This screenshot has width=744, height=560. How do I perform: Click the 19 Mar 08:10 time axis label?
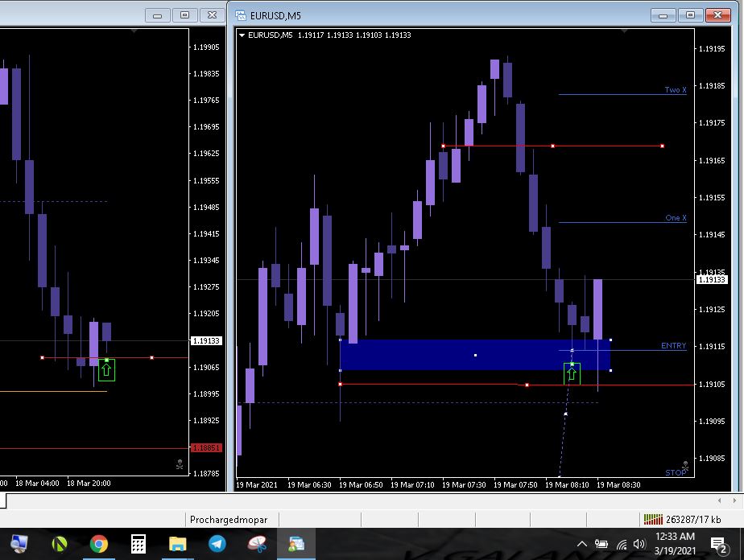[567, 484]
